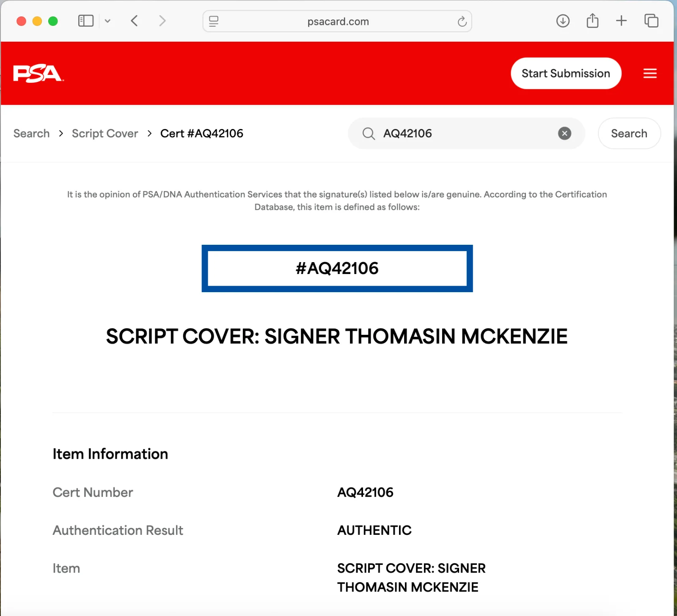Focus the cert search field AQ42106
Image resolution: width=677 pixels, height=616 pixels.
[465, 134]
